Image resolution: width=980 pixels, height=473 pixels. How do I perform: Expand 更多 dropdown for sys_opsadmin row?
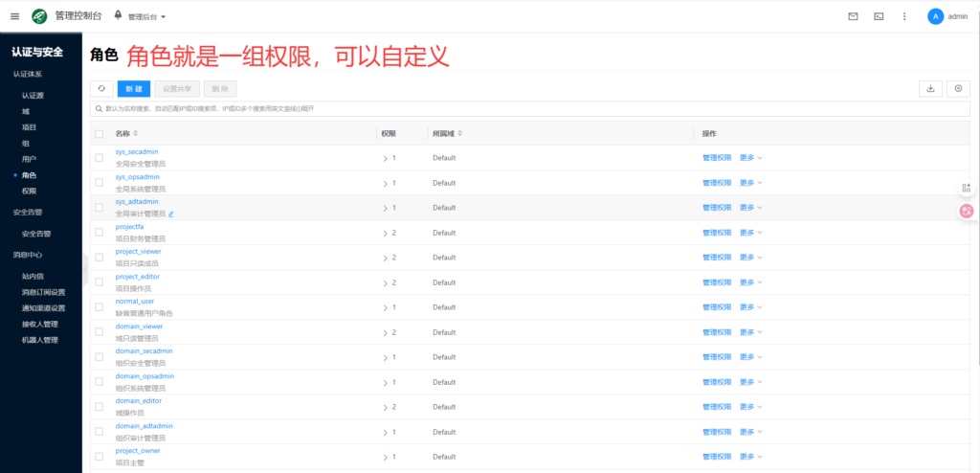[751, 182]
